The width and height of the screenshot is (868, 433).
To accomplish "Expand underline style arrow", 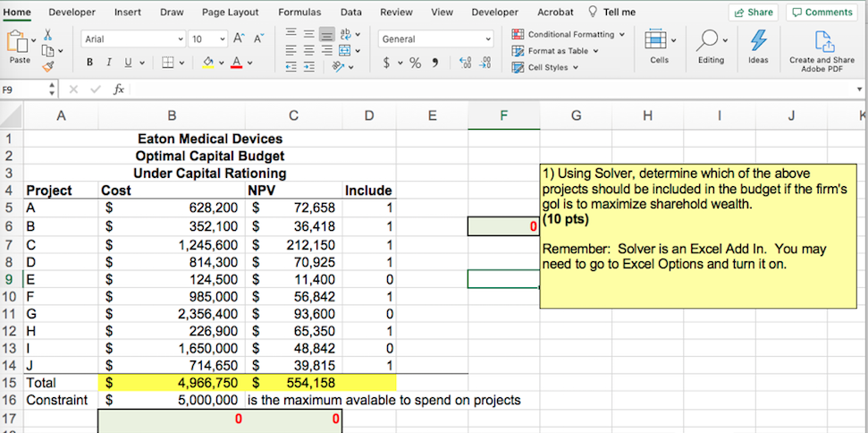I will click(142, 64).
